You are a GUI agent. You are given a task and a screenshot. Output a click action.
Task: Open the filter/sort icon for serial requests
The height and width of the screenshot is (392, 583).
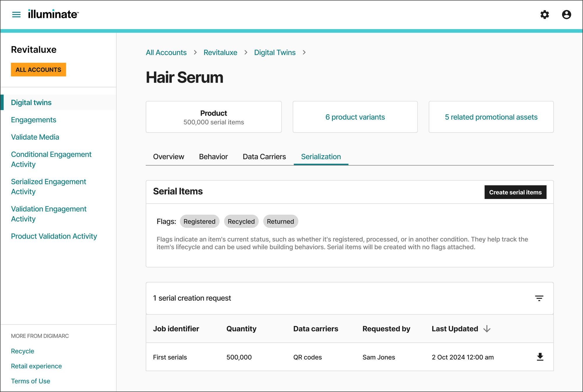point(539,298)
